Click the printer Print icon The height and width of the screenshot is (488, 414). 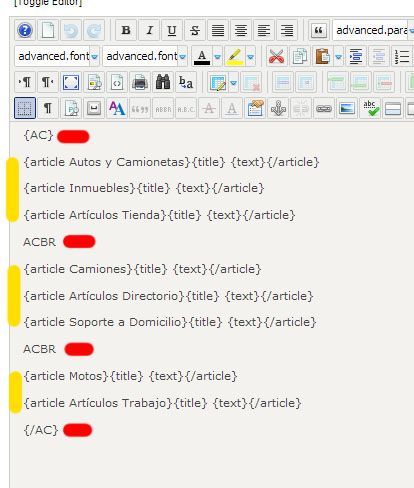(140, 82)
